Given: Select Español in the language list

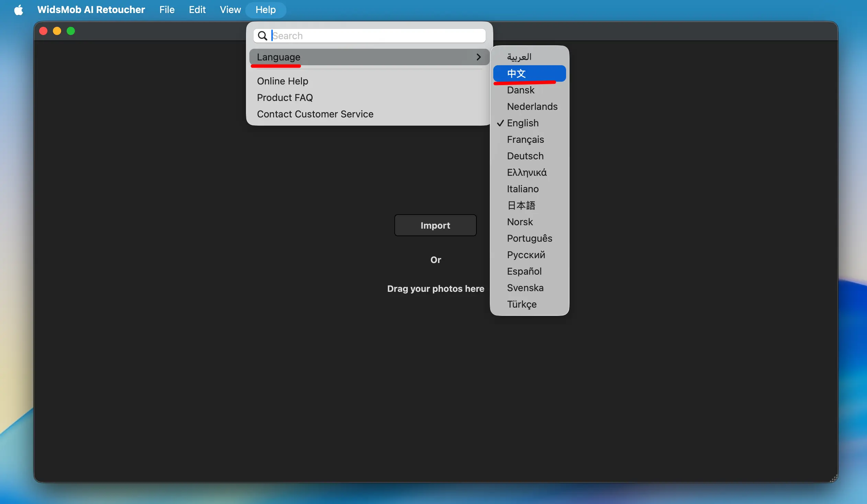Looking at the screenshot, I should (x=524, y=272).
